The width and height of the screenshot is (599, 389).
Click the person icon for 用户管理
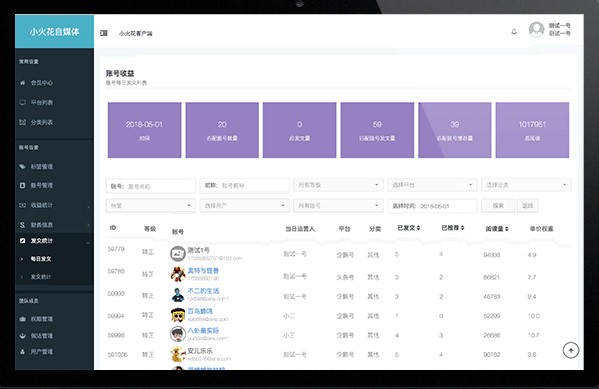(23, 352)
